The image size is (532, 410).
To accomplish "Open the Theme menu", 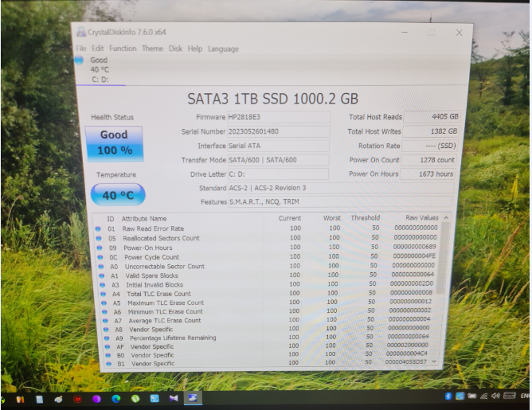I will tap(152, 49).
